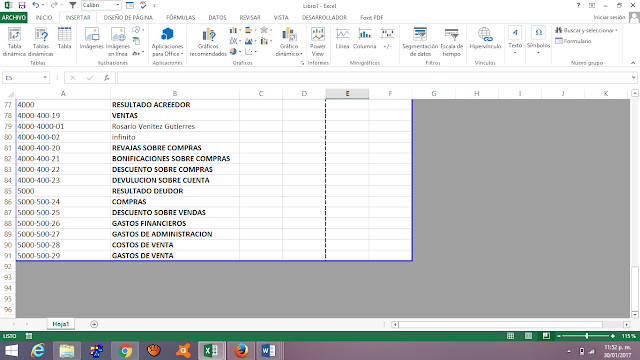This screenshot has width=640, height=360.
Task: Open Aplicaciones para Office dropdown
Action: pos(167,42)
